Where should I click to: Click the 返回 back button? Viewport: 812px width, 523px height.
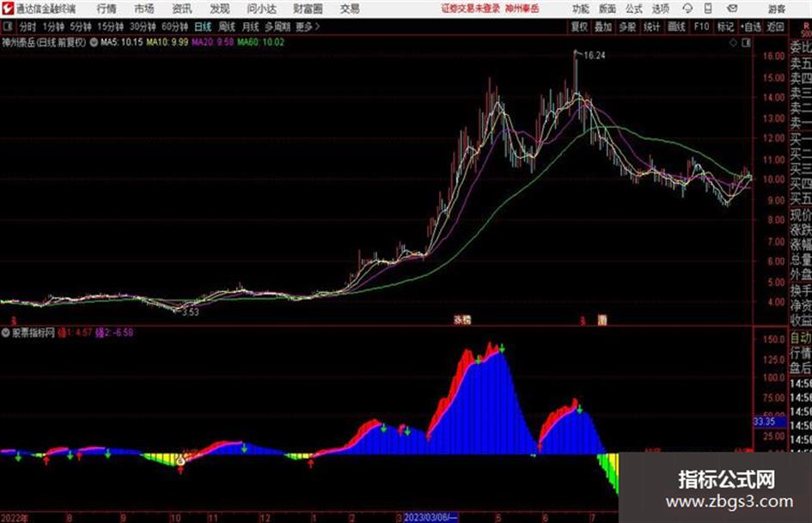click(775, 27)
